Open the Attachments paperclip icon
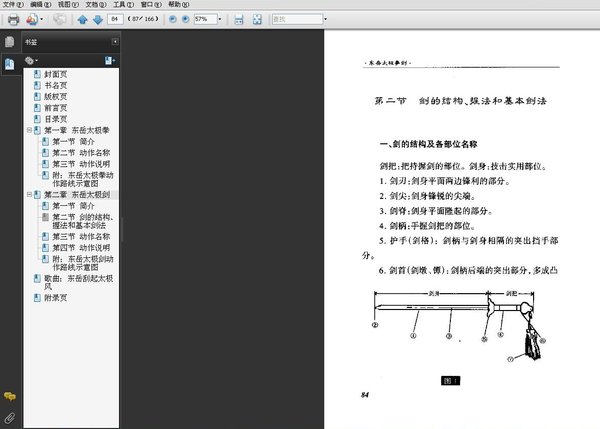600x429 pixels. tap(10, 418)
